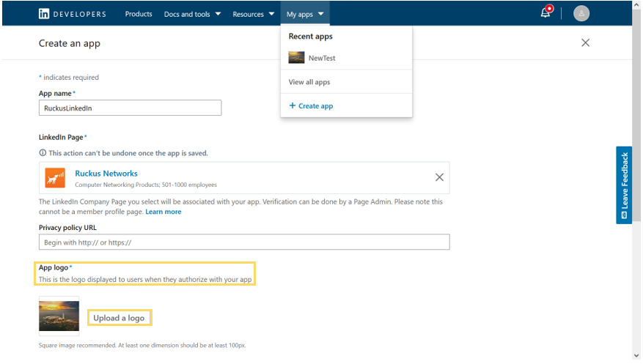643x364 pixels.
Task: Follow the Learn more link
Action: (163, 212)
